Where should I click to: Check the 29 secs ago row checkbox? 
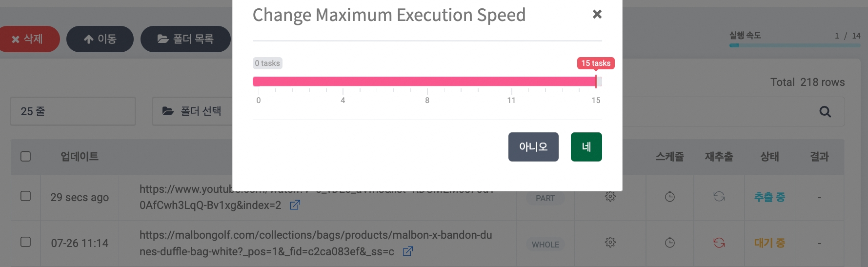(x=26, y=196)
